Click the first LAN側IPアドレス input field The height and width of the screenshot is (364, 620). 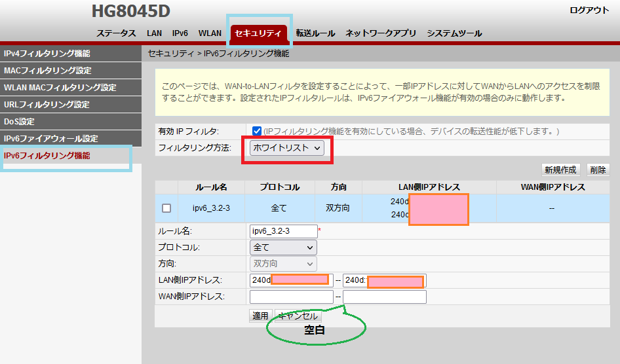coord(292,280)
